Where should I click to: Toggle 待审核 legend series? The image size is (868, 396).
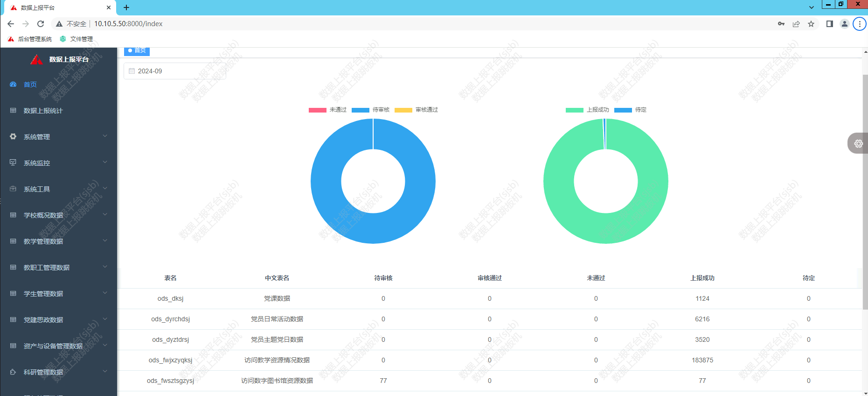tap(370, 110)
